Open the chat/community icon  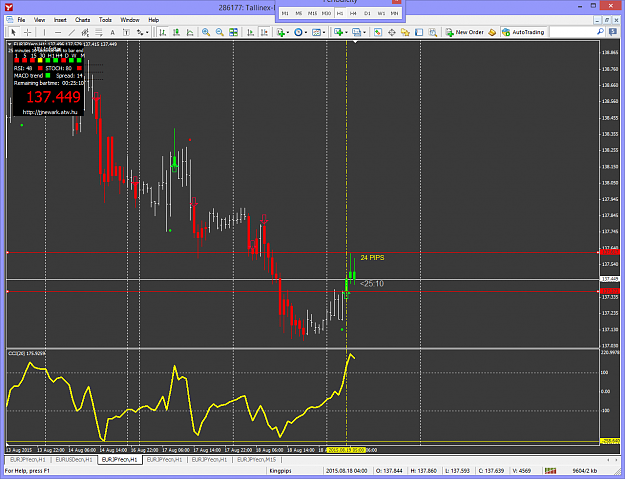coord(613,32)
